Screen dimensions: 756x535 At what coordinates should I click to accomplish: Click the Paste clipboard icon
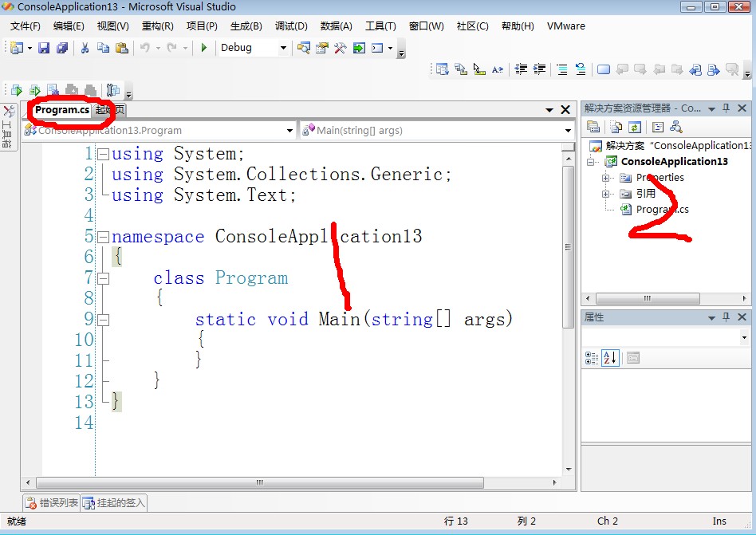click(x=121, y=48)
